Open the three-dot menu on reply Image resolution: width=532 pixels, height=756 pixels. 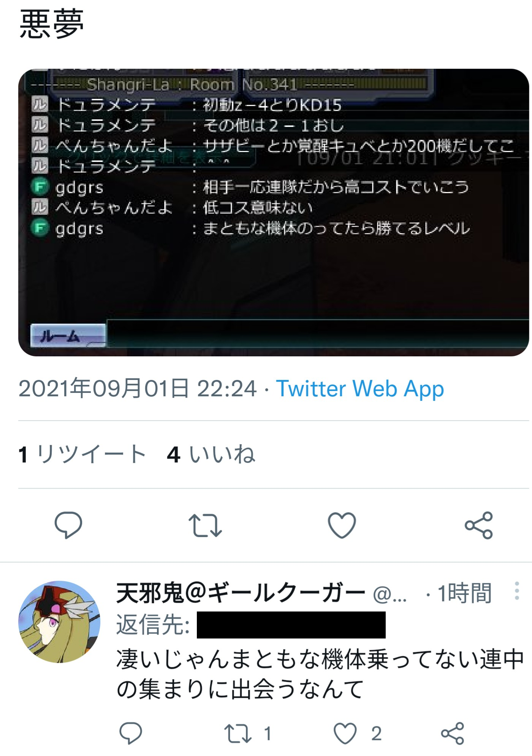point(517,591)
